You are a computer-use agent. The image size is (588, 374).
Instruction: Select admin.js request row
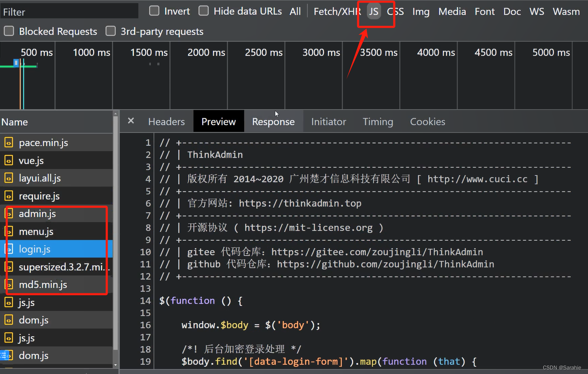tap(56, 213)
